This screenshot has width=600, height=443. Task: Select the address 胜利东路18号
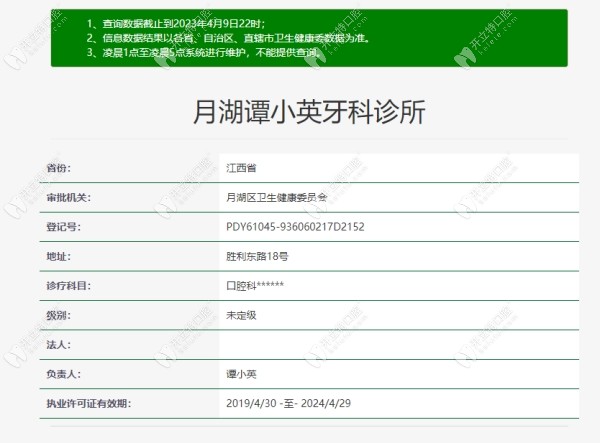coord(257,256)
